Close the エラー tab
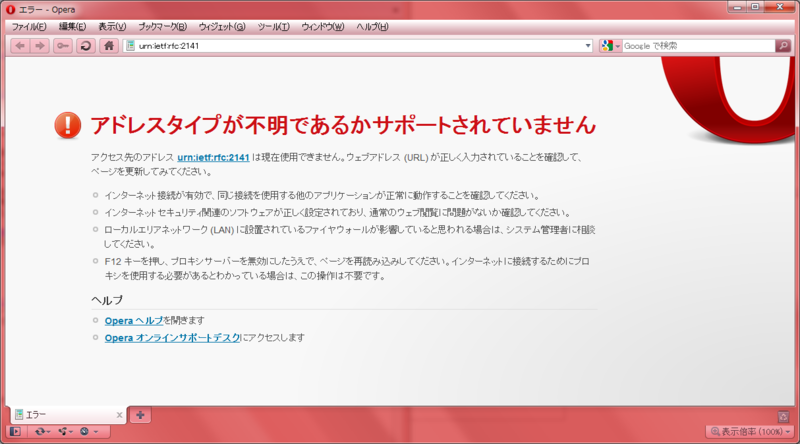The image size is (800, 444). coord(119,415)
